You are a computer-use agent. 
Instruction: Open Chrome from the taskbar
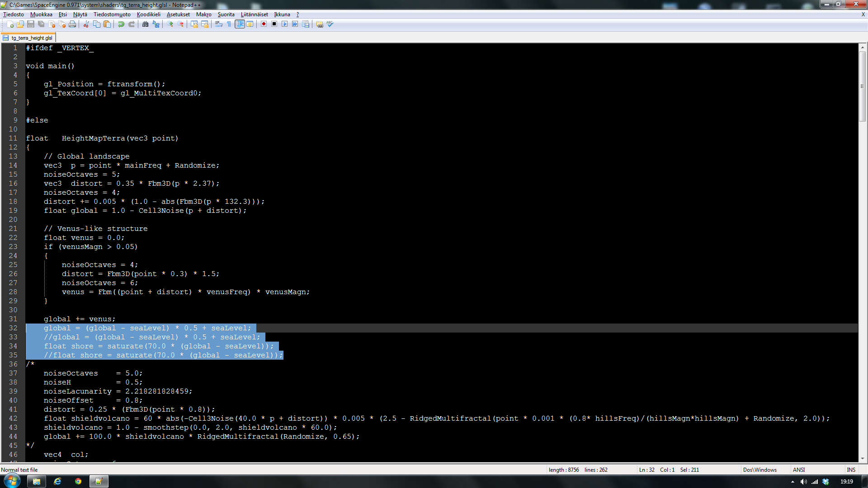78,482
